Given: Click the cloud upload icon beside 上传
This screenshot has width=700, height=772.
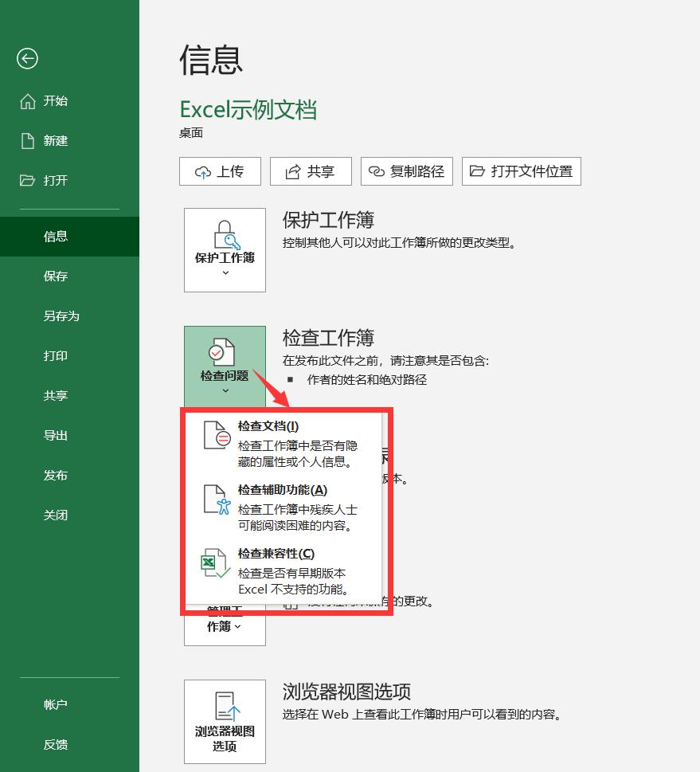Looking at the screenshot, I should 202,170.
